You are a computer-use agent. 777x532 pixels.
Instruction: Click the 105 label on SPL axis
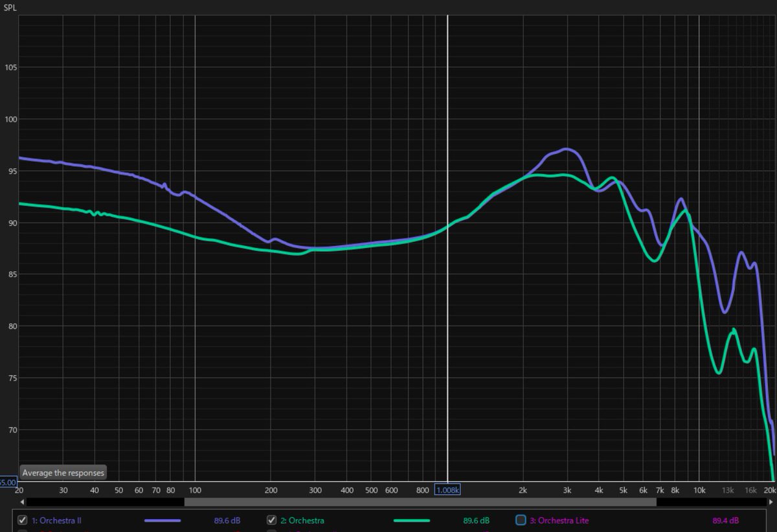10,68
